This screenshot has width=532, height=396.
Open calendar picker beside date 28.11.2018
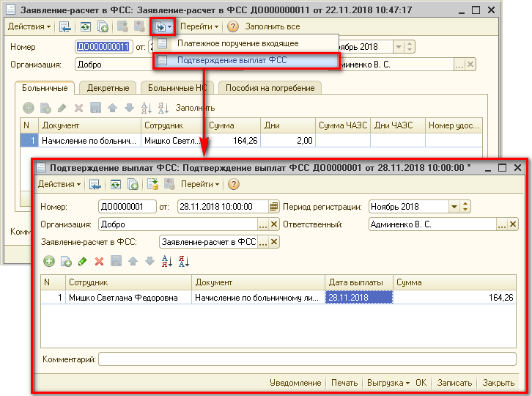coord(274,207)
